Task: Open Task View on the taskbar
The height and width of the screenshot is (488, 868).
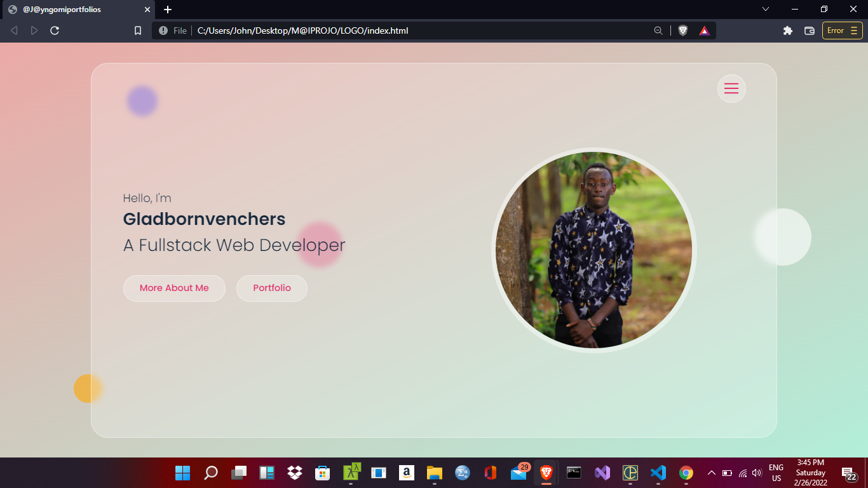Action: point(238,473)
